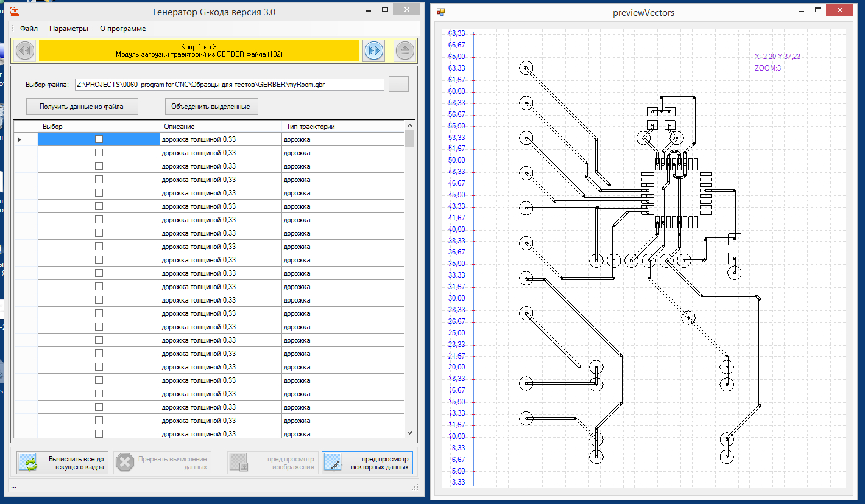Click the next frame fast-forward arrow button
865x504 pixels.
(x=374, y=51)
